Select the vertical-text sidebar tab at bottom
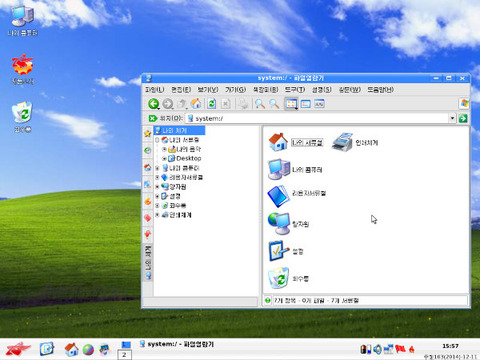This screenshot has height=360, width=480. pos(148,262)
